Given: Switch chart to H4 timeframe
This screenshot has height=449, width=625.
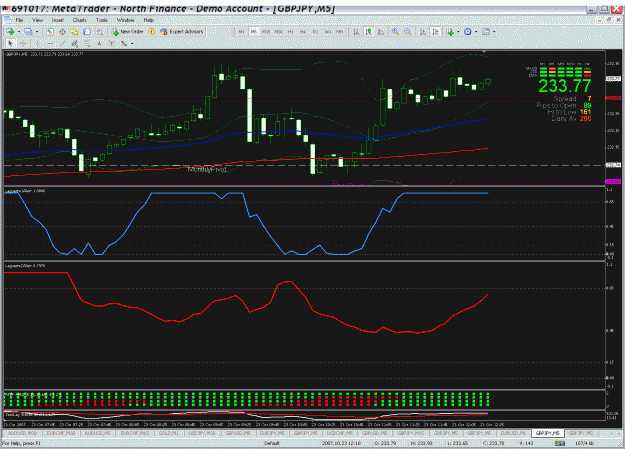Looking at the screenshot, I should pyautogui.click(x=303, y=32).
